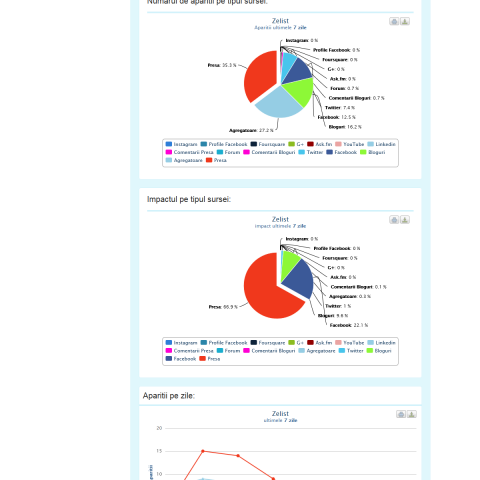The image size is (480, 480).
Task: Click the 'Presa: 35.3 %' data label
Action: (x=222, y=65)
